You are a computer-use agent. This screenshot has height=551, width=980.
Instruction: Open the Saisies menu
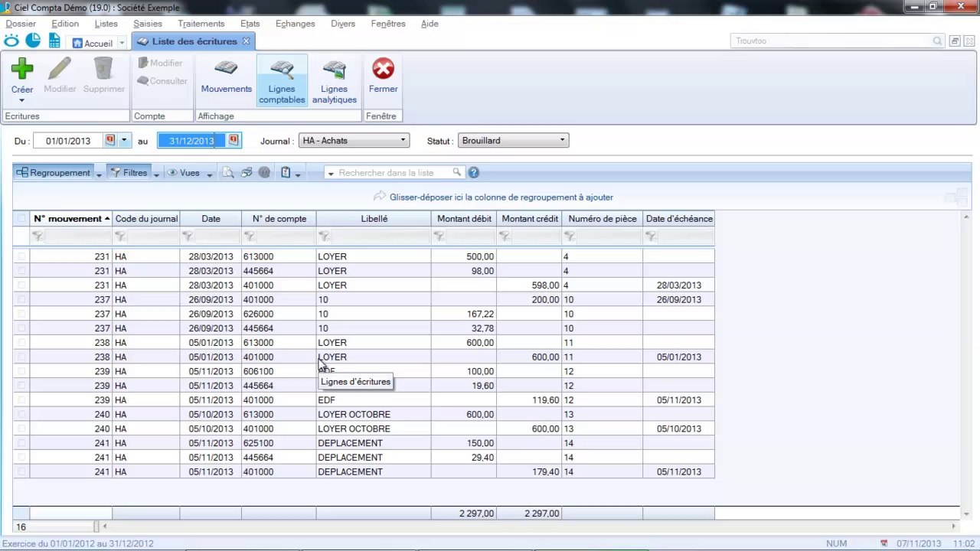[x=148, y=24]
